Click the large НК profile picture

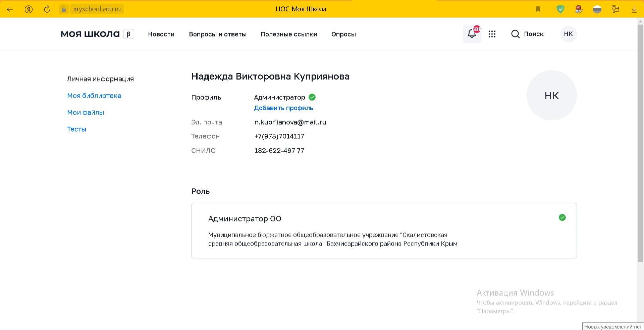[551, 95]
